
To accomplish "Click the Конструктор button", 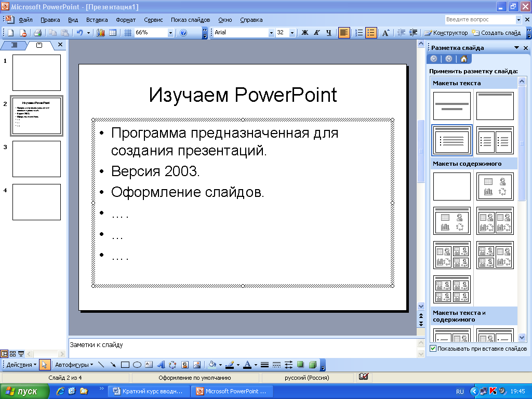I will 446,33.
